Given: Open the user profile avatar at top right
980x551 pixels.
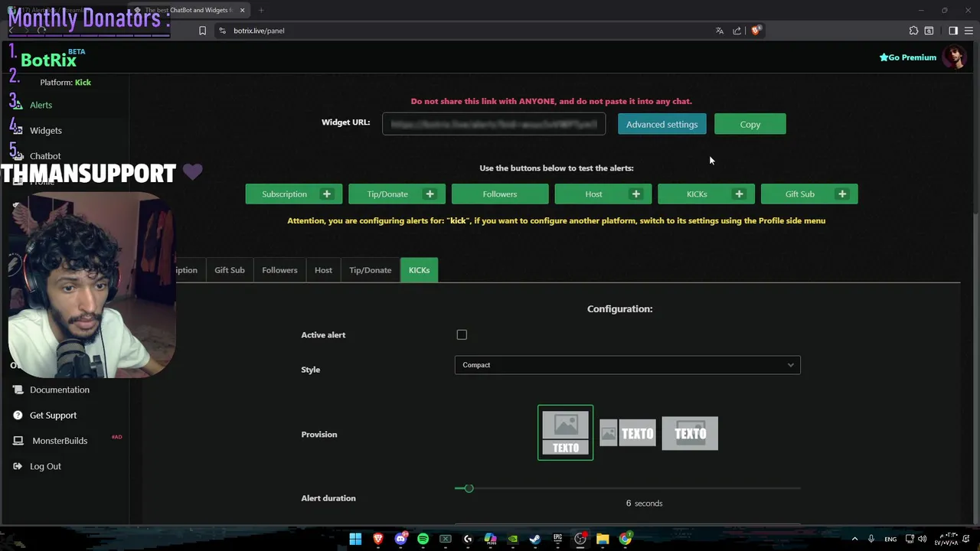Looking at the screenshot, I should 954,57.
